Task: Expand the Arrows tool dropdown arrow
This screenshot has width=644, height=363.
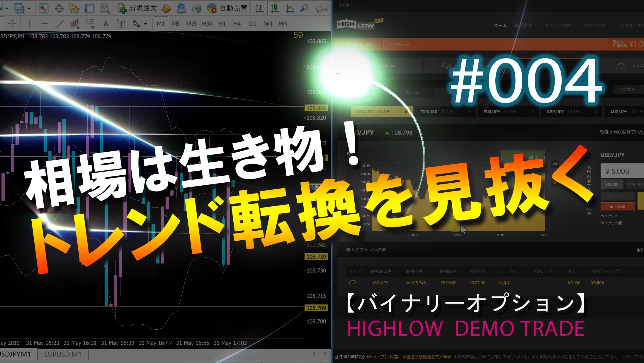Action: pos(145,24)
